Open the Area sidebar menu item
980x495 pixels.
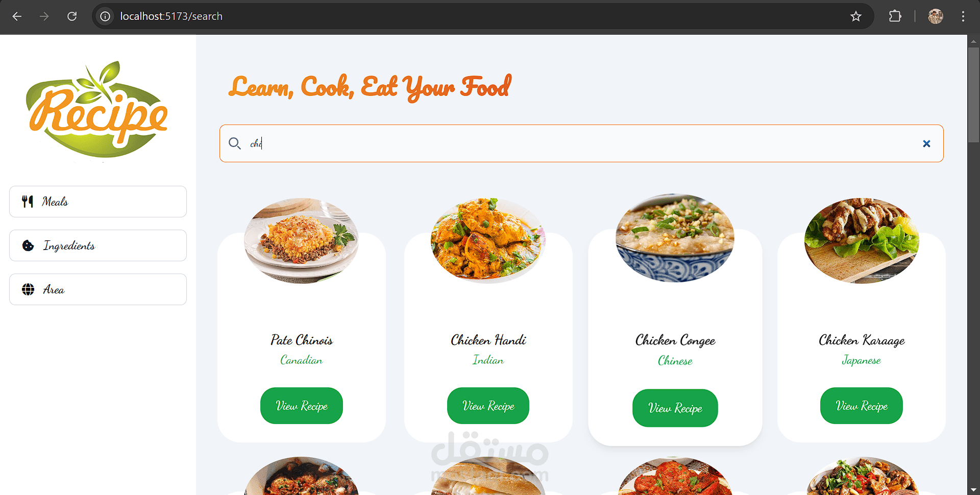point(98,289)
